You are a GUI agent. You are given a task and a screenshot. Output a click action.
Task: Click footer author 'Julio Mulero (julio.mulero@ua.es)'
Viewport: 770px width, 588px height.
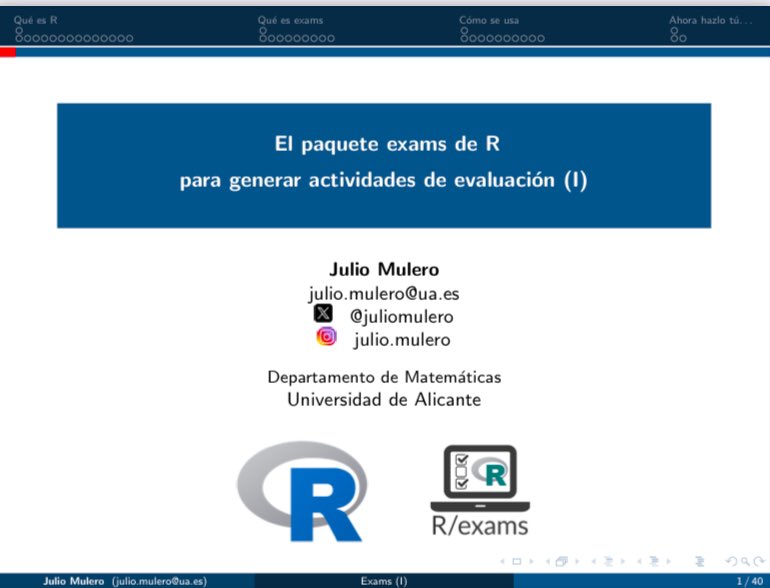(125, 581)
